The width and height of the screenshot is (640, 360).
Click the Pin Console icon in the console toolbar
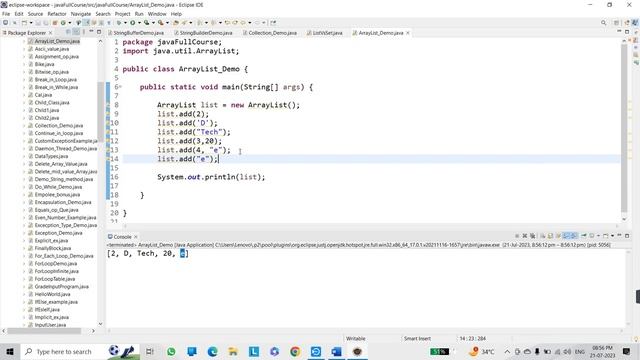click(x=584, y=236)
